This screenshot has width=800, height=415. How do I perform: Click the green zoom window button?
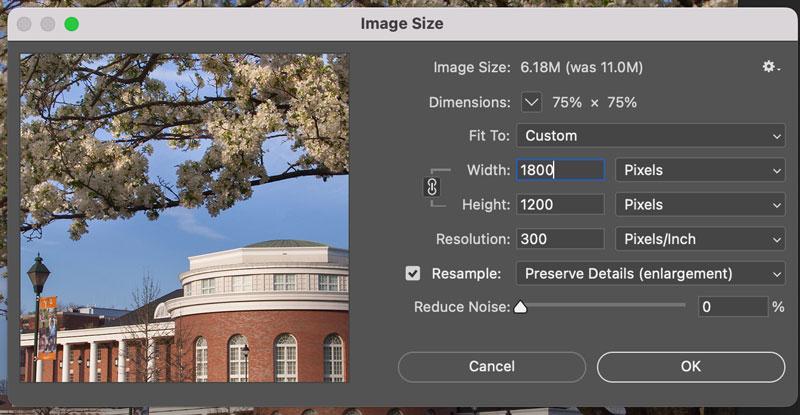pyautogui.click(x=71, y=23)
